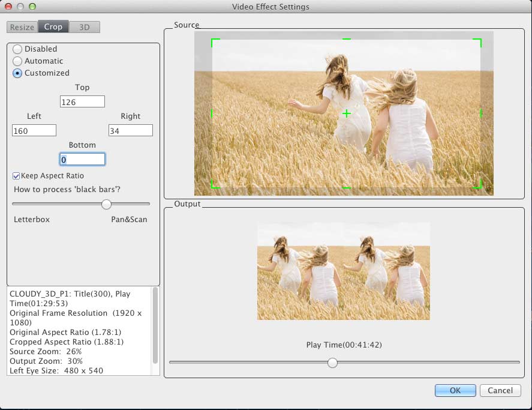Image resolution: width=532 pixels, height=410 pixels.
Task: Click the bottom-left green crop corner handle
Action: (x=214, y=186)
